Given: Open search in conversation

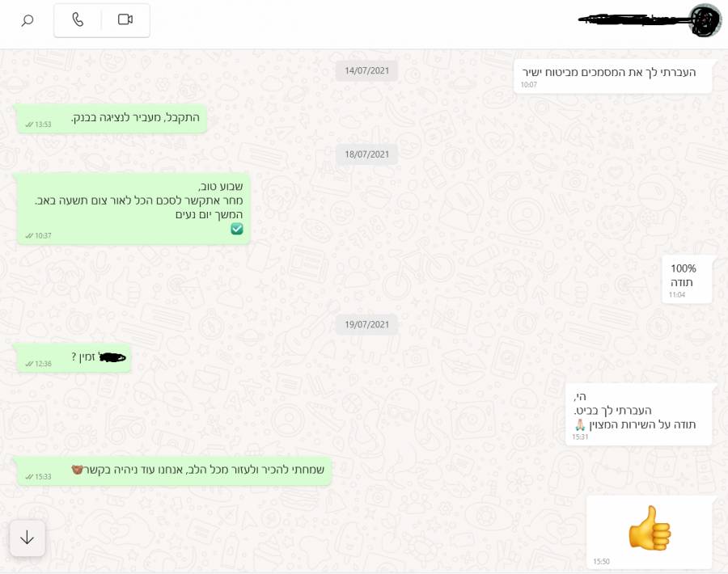Looking at the screenshot, I should [x=28, y=20].
